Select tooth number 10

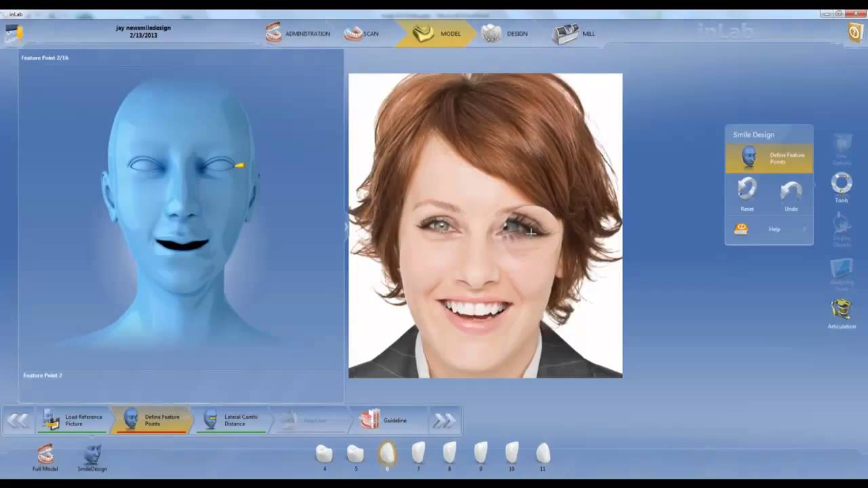[x=511, y=457]
